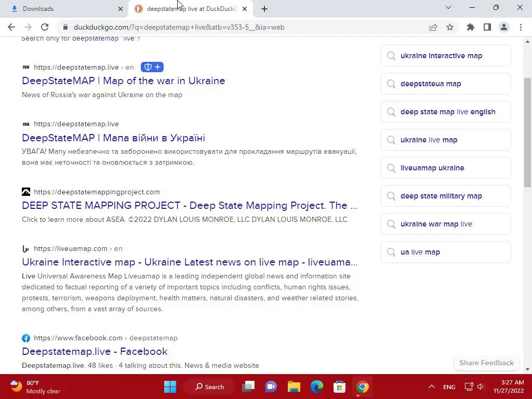Select the deepstatemap live DuckDuckGo tab

(x=191, y=9)
